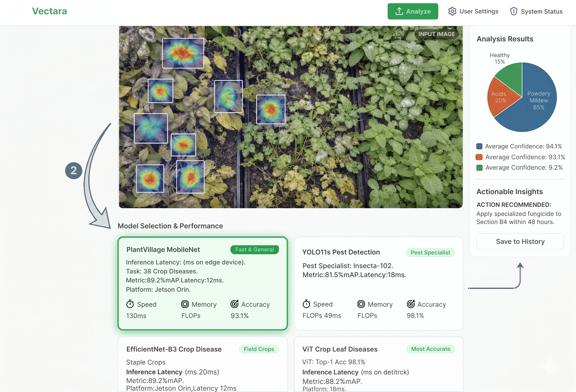This screenshot has width=576, height=392.
Task: Click 'ViT: Top-1 Acc 98.1%' text
Action: coord(334,362)
